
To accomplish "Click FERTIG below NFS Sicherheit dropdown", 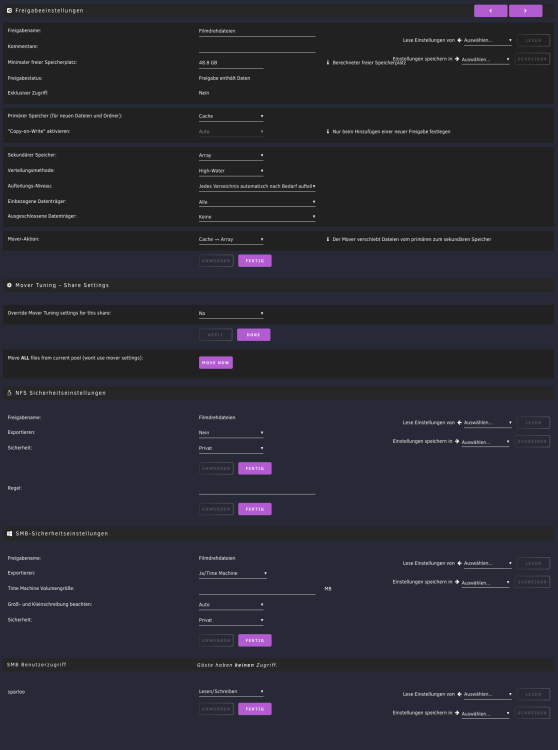I will pos(255,468).
